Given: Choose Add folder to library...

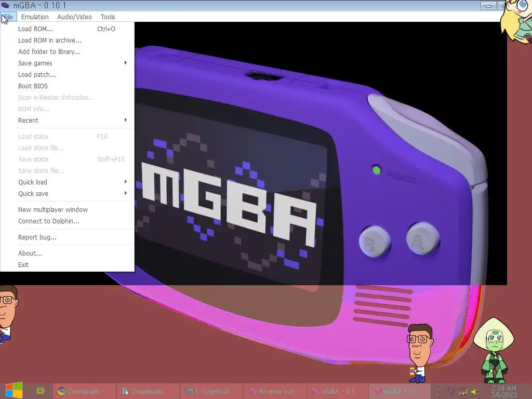Looking at the screenshot, I should pos(67,51).
